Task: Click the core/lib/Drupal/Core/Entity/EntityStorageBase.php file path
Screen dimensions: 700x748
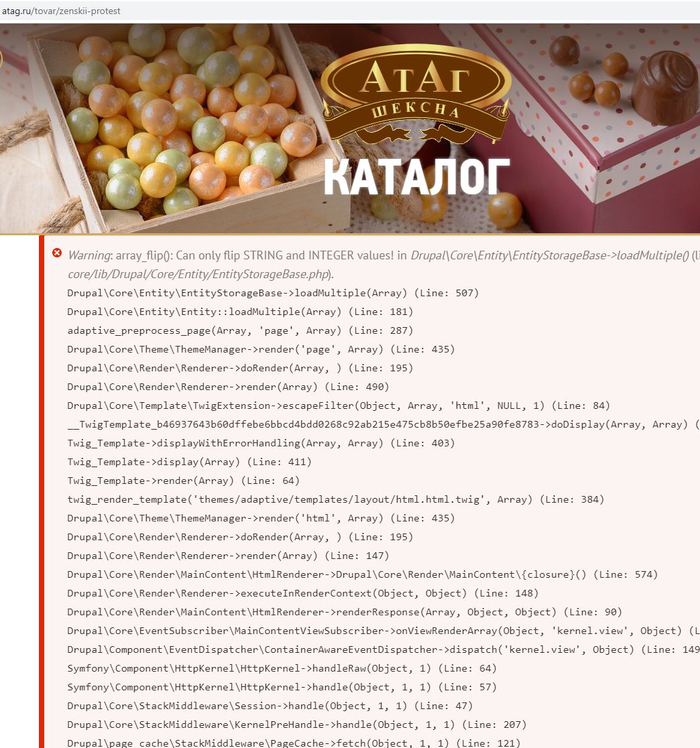Action: (200, 274)
